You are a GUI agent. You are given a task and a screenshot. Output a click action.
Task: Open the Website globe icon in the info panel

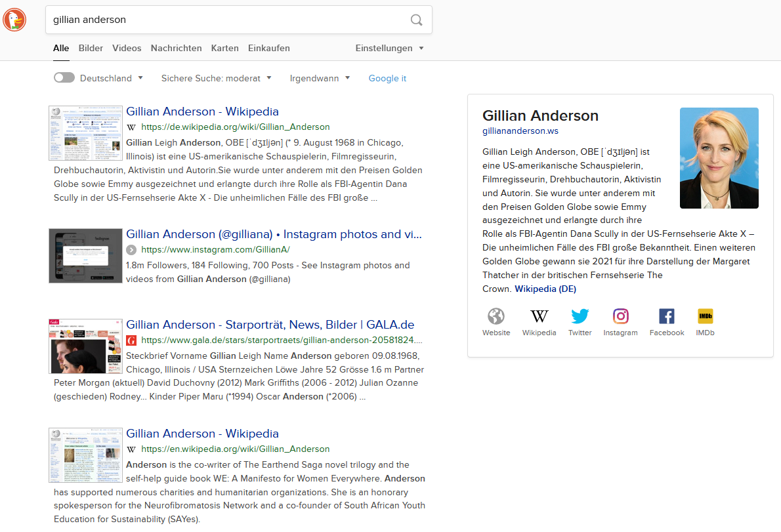point(496,316)
